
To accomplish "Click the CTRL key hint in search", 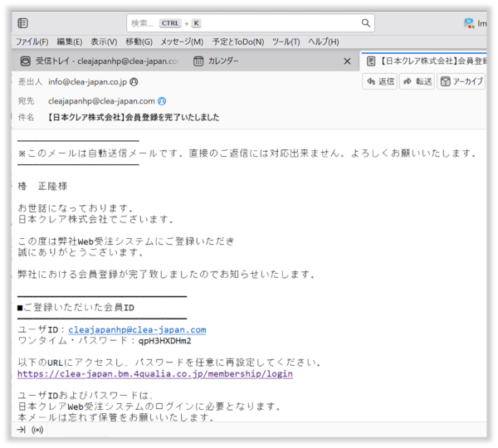I will point(170,23).
